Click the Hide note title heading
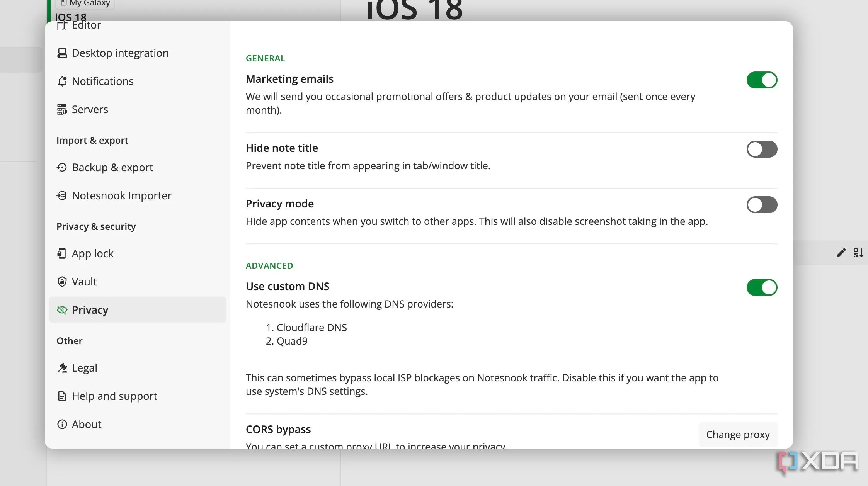868x486 pixels. point(282,148)
